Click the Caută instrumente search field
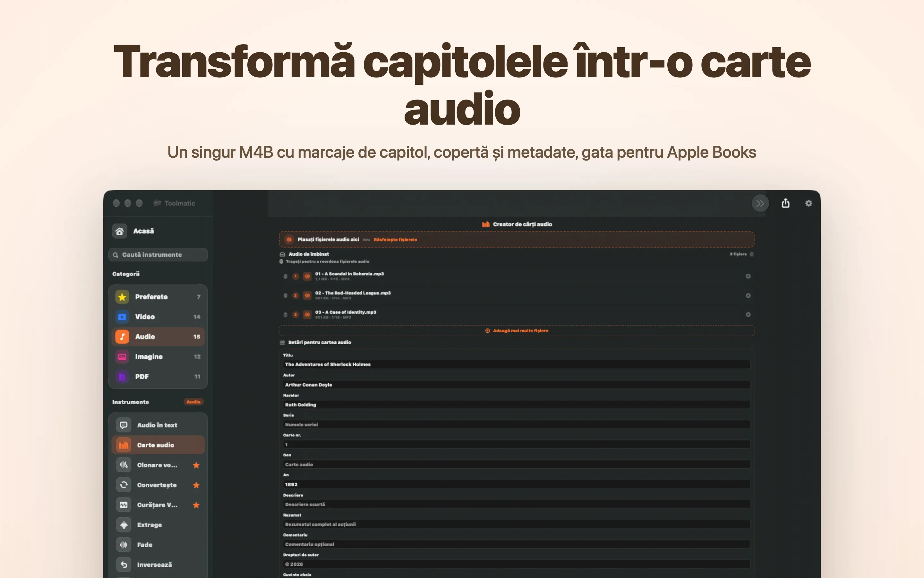The image size is (924, 578). click(x=158, y=255)
